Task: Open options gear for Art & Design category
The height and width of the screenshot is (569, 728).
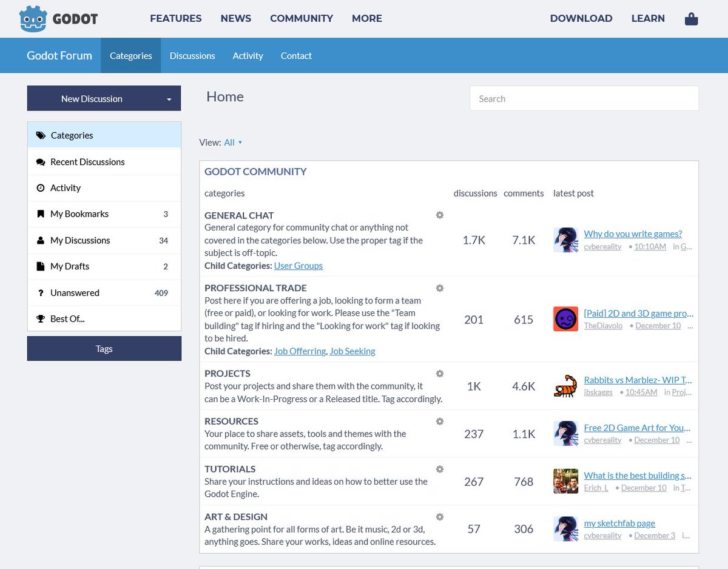Action: (x=440, y=517)
